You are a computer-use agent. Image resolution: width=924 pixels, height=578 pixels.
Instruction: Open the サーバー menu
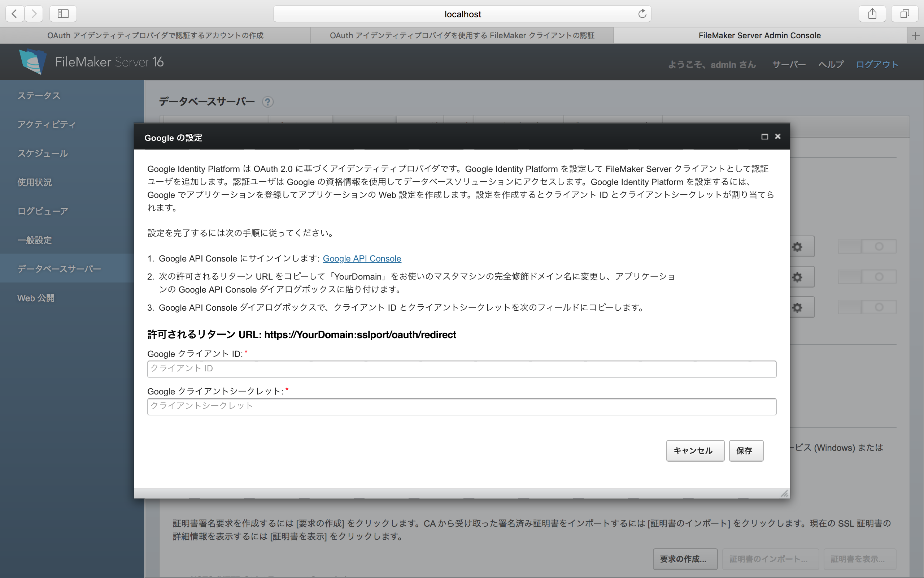(789, 64)
